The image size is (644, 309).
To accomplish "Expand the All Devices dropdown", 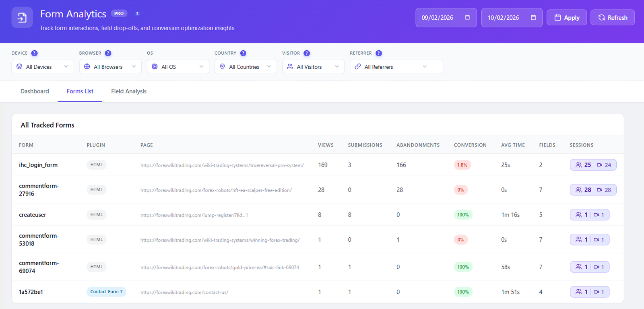I will point(43,67).
